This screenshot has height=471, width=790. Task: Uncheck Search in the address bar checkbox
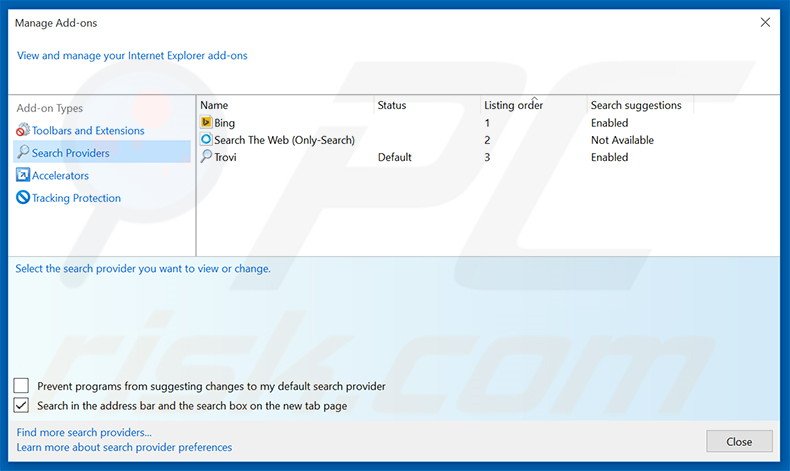pyautogui.click(x=21, y=405)
